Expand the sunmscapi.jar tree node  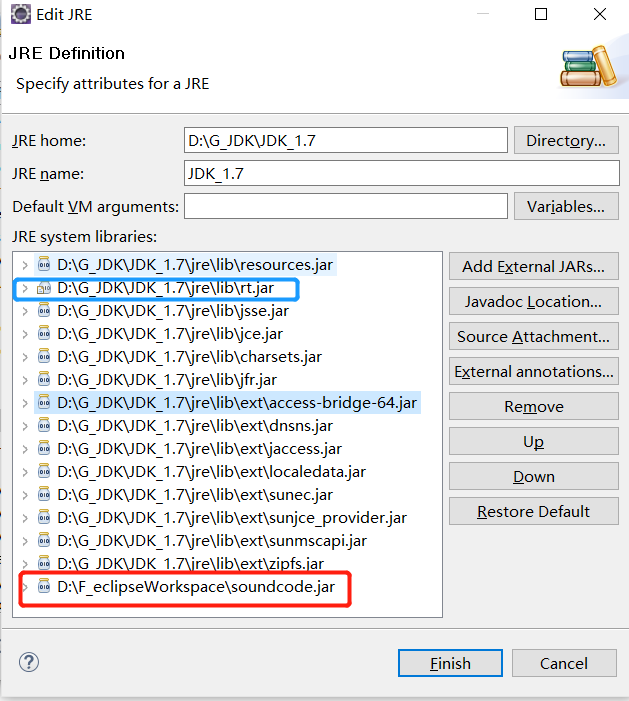[25, 541]
